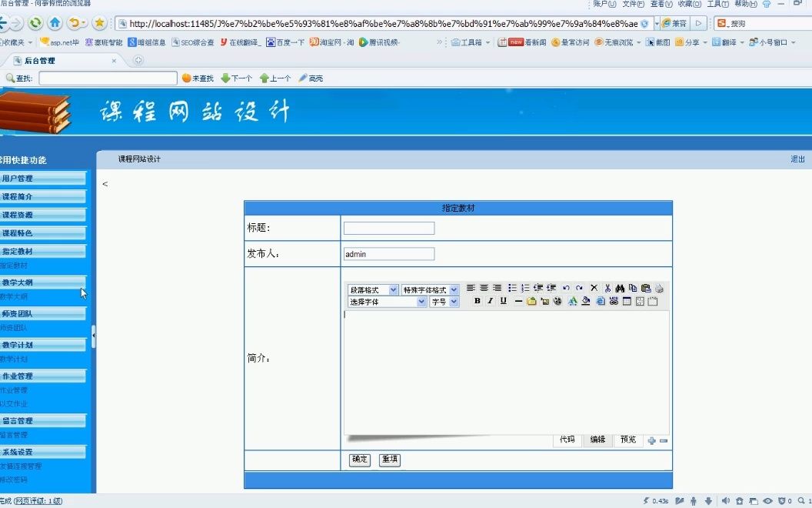Viewport: 812px width, 508px height.
Task: Switch to the 代码 editor tab
Action: tap(567, 439)
